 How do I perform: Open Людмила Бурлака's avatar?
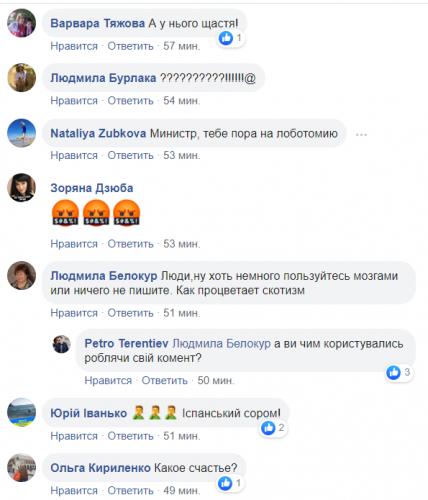[x=22, y=78]
